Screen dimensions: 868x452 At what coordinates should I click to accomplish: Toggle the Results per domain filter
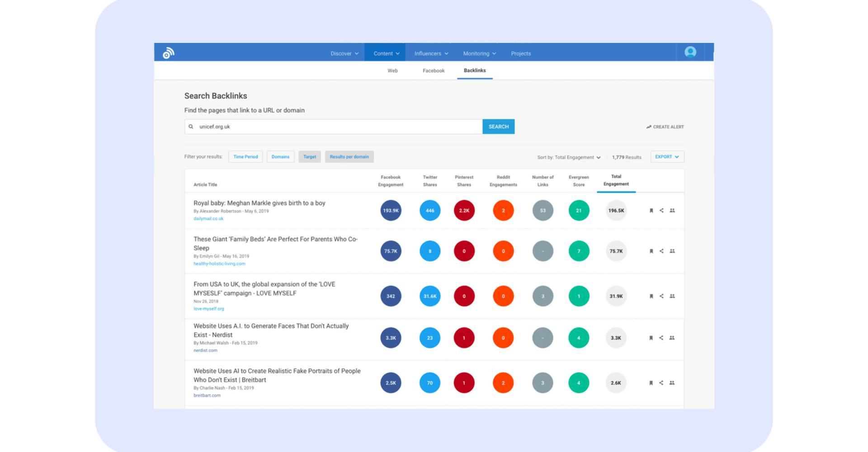click(x=349, y=156)
